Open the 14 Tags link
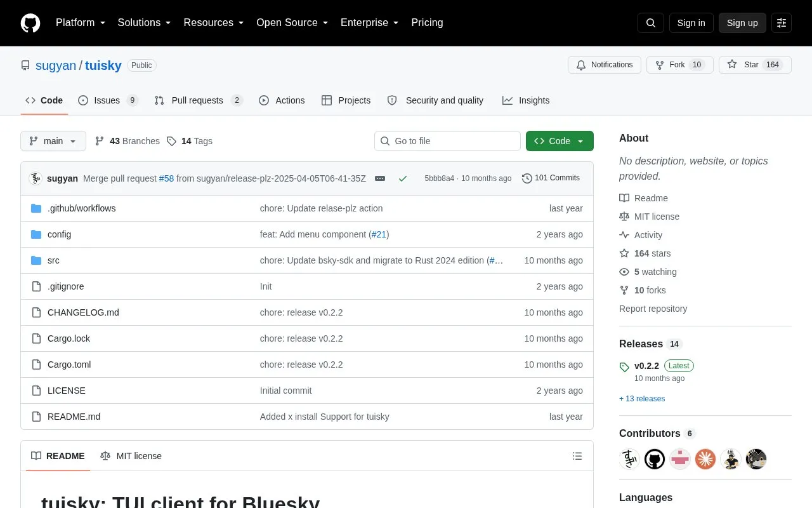This screenshot has height=508, width=812. (190, 141)
